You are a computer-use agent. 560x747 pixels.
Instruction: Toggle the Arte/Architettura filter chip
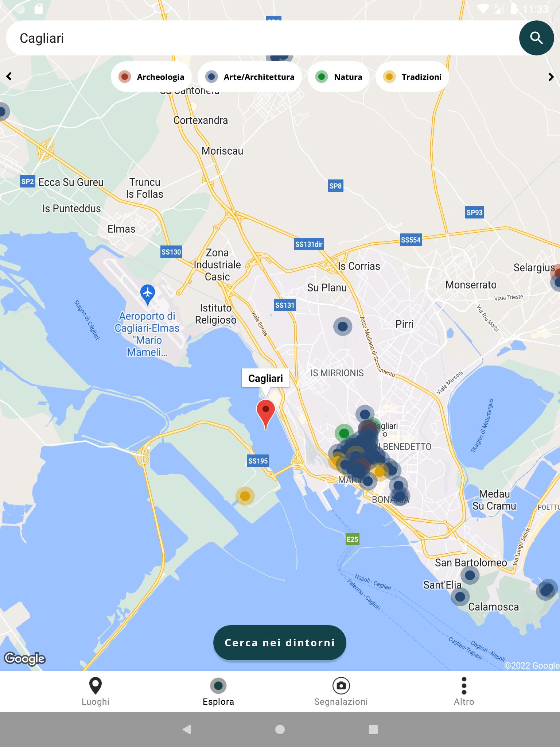coord(250,77)
